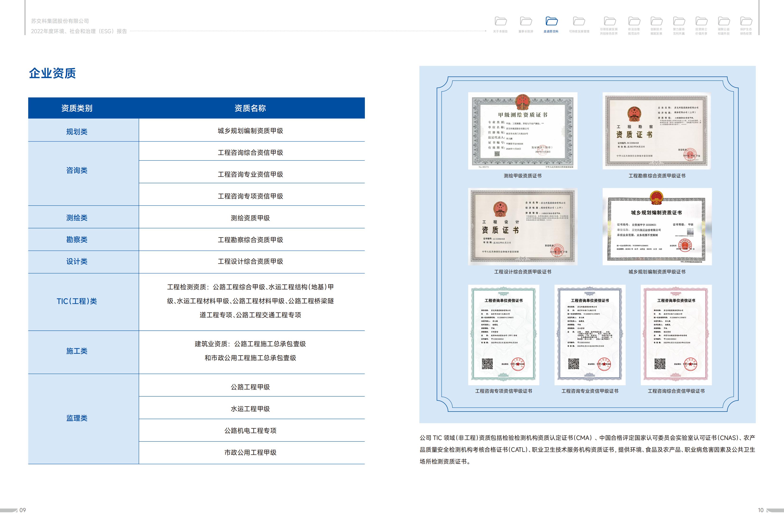Click the 可持续发展管理 navigation label

579,31
